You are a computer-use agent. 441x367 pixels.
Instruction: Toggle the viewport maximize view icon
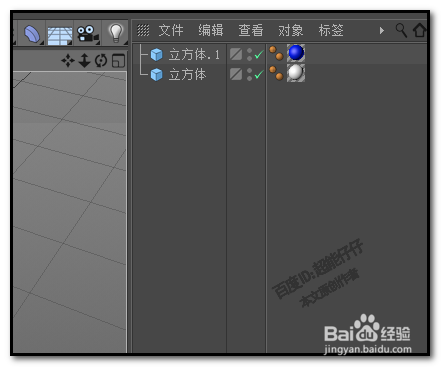(118, 61)
